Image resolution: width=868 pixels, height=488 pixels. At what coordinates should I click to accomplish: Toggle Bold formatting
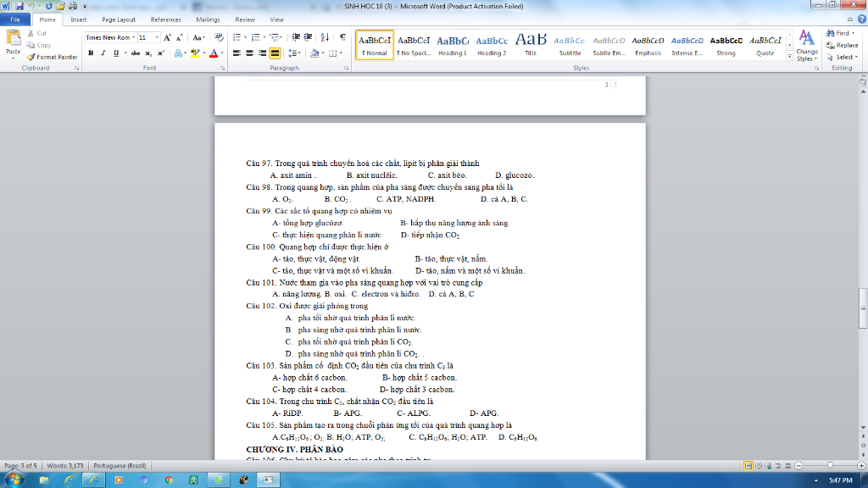tap(91, 53)
